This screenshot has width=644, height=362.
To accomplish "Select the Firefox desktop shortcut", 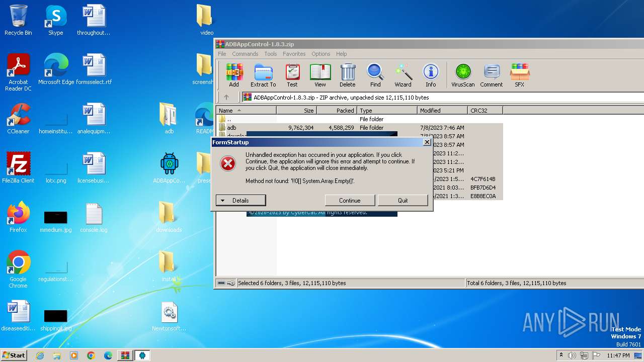I will [x=18, y=217].
